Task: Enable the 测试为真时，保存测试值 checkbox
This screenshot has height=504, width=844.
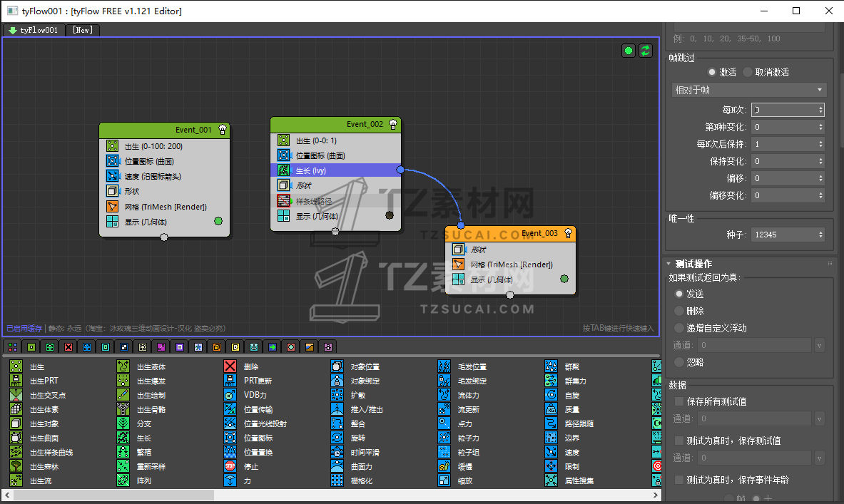Action: (x=679, y=441)
